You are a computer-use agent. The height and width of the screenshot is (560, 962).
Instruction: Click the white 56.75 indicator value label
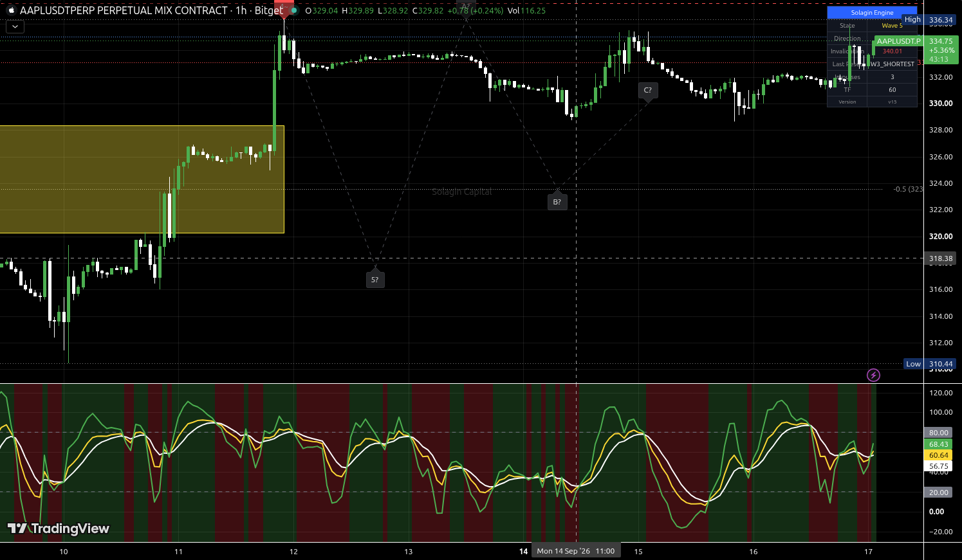coord(939,466)
